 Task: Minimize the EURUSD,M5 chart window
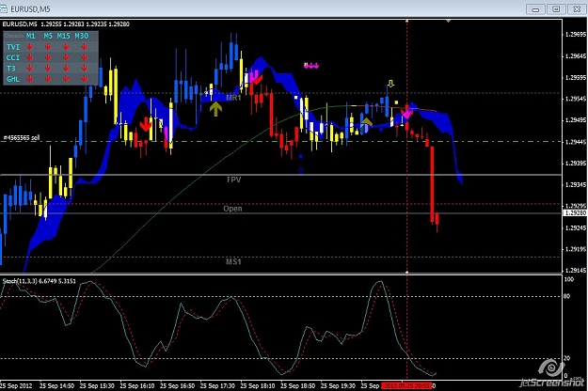point(535,9)
